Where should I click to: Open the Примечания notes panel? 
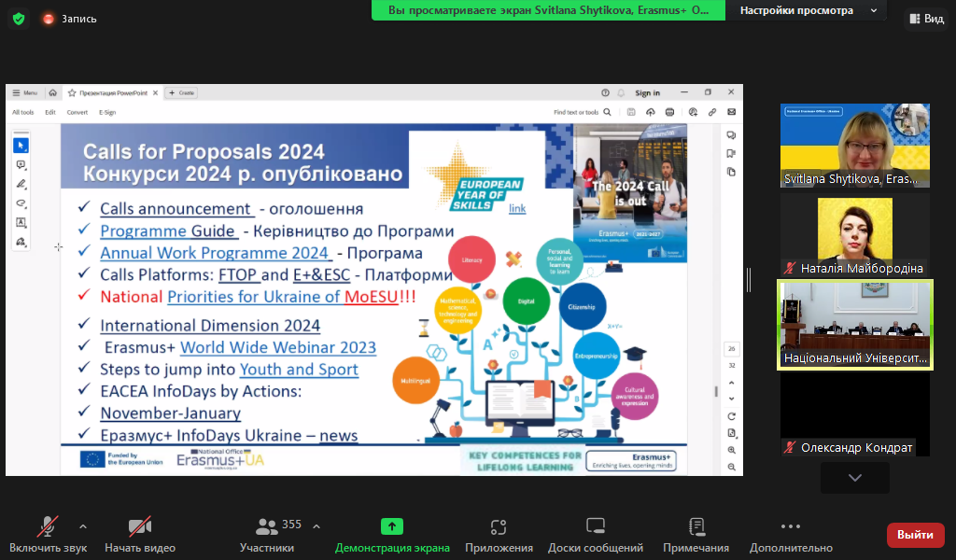click(696, 535)
